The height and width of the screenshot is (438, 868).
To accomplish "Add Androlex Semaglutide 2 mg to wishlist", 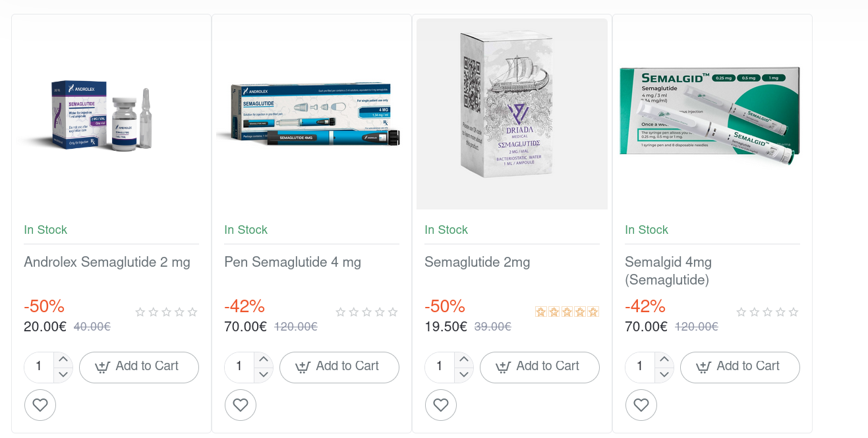I will tap(40, 405).
